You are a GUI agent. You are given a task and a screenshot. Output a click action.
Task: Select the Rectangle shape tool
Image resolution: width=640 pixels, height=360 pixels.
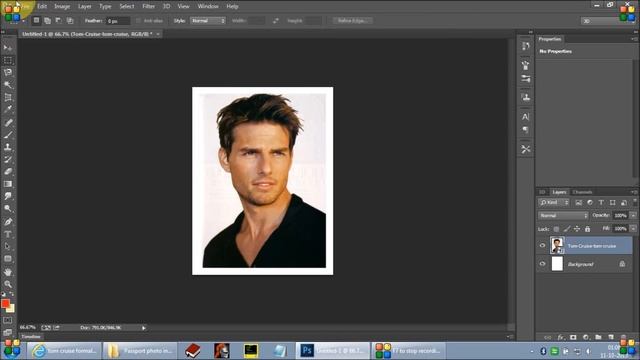(8, 259)
